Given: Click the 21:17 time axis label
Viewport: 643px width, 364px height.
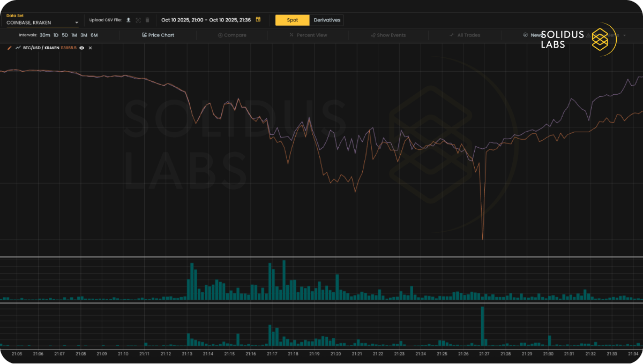Looking at the screenshot, I should click(x=272, y=354).
